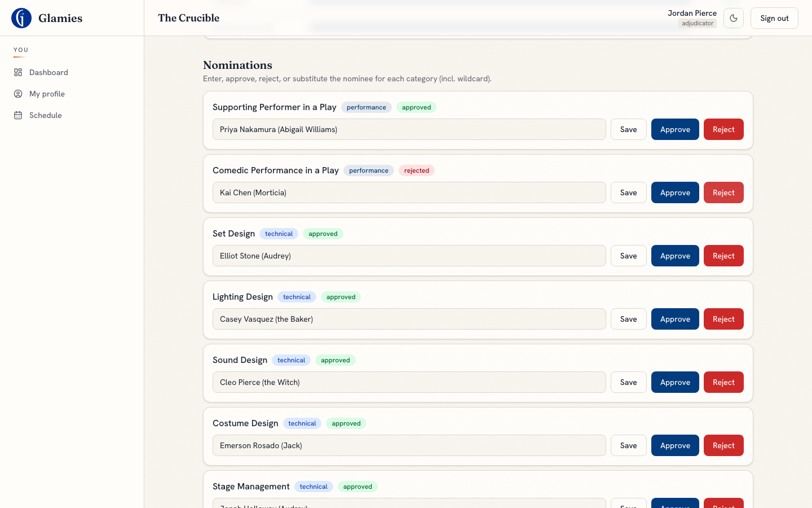Viewport: 812px width, 508px height.
Task: Reject Comedic Performance in a Play nominee
Action: [723, 192]
